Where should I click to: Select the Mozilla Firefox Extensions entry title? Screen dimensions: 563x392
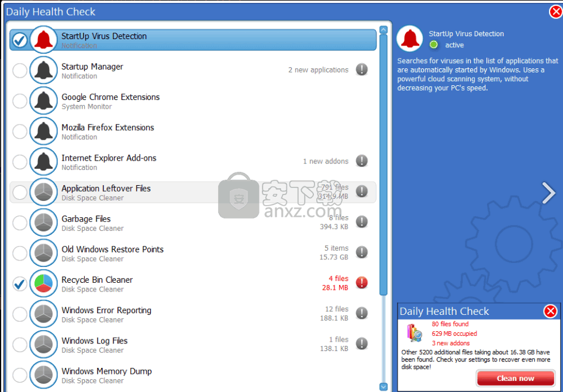(x=108, y=128)
